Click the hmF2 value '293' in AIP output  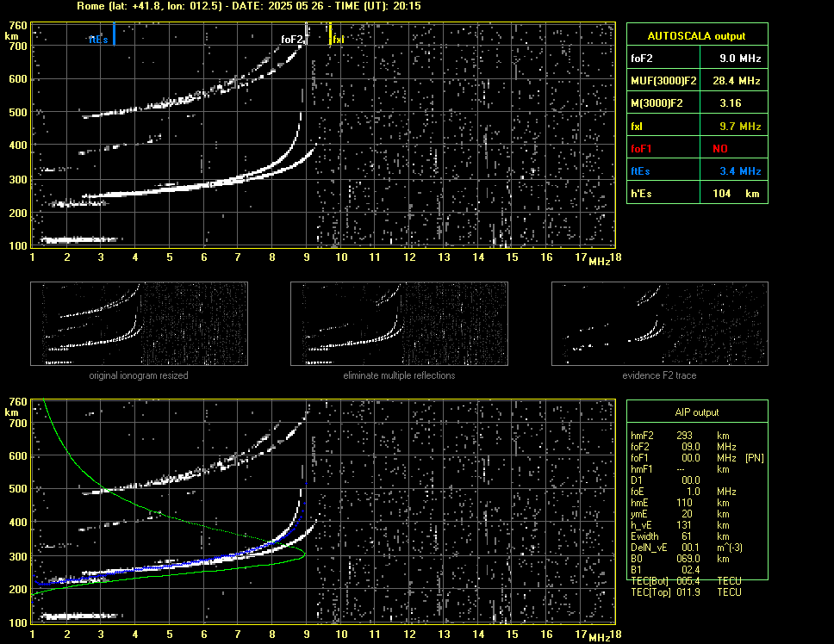(685, 436)
